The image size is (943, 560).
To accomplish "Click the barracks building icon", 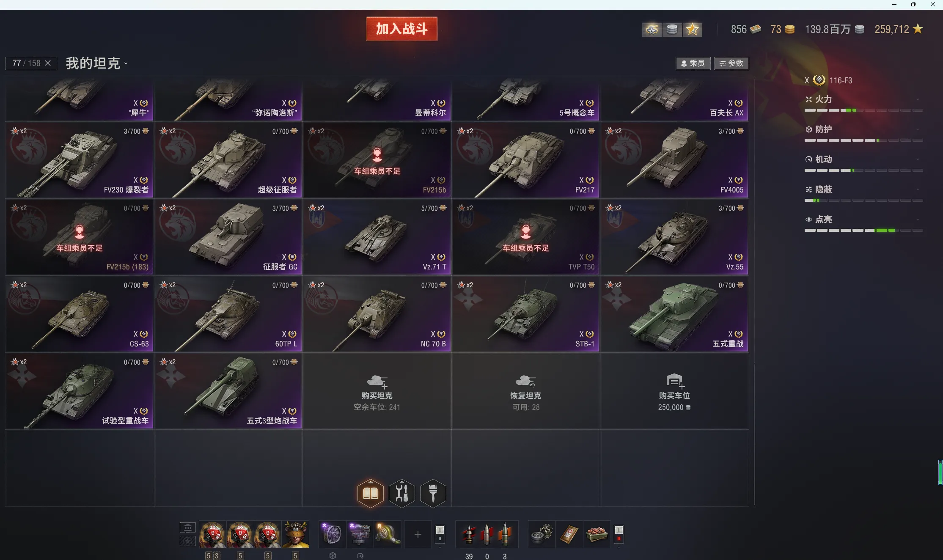I will click(x=188, y=527).
